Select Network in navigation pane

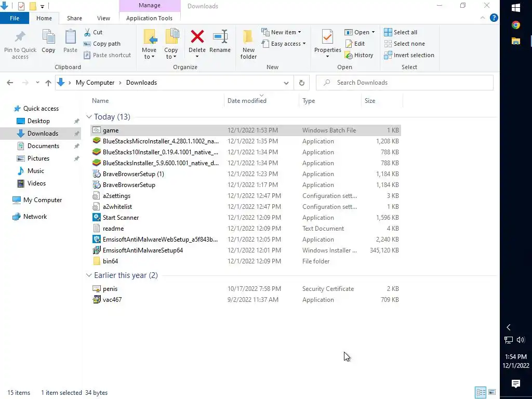35,217
